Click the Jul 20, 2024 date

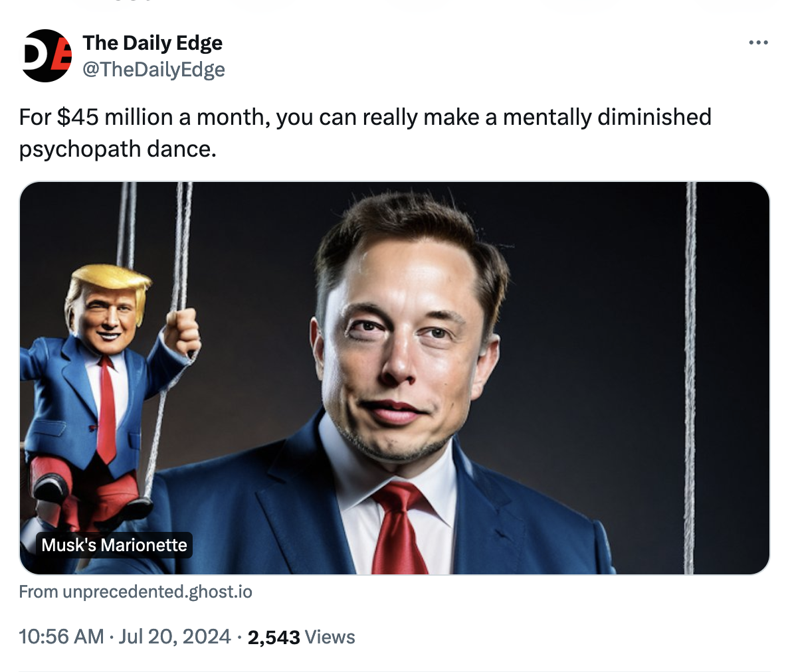coord(175,637)
